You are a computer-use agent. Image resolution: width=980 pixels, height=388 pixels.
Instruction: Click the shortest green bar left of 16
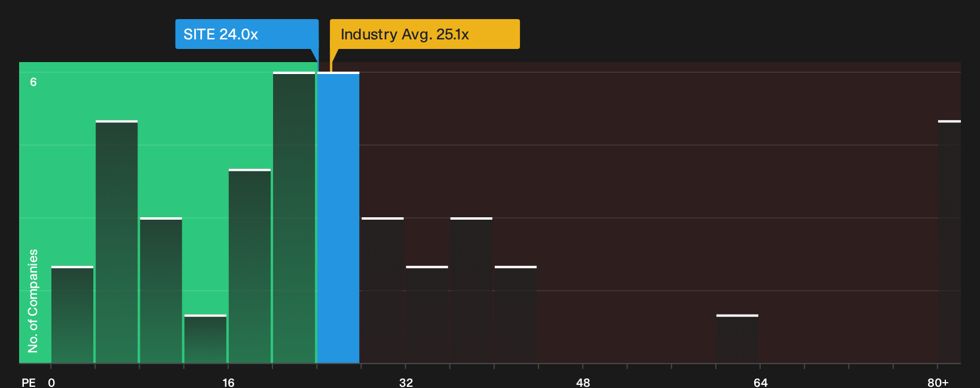[x=206, y=339]
